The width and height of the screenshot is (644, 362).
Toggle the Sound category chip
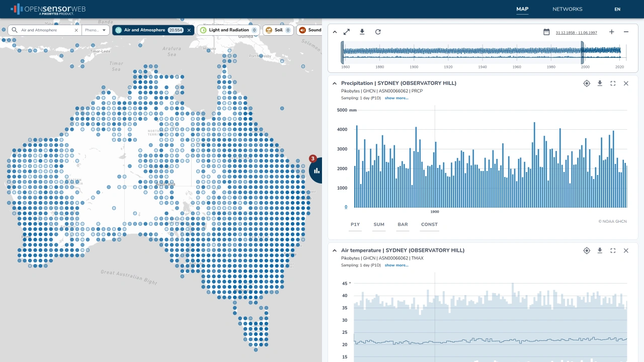(x=309, y=30)
